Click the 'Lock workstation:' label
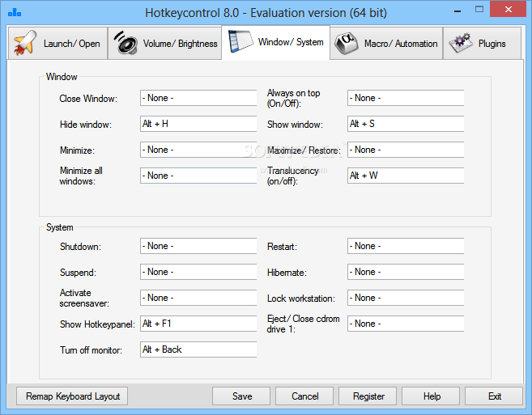532x415 pixels. 301,299
